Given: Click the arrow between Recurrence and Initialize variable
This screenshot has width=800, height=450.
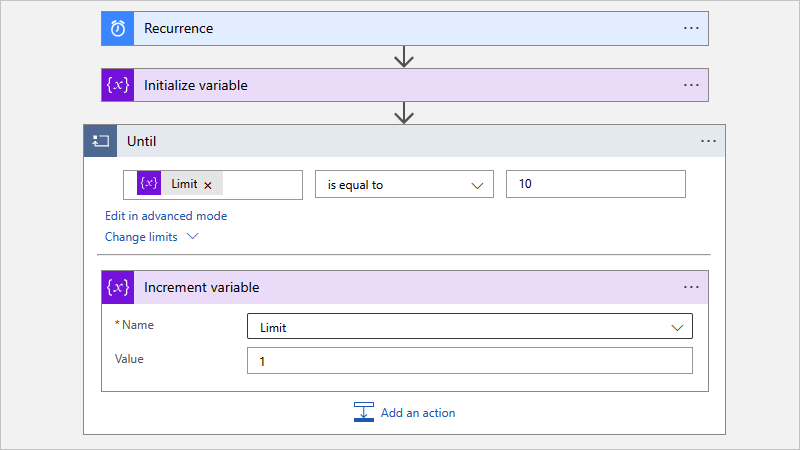Looking at the screenshot, I should pyautogui.click(x=404, y=57).
